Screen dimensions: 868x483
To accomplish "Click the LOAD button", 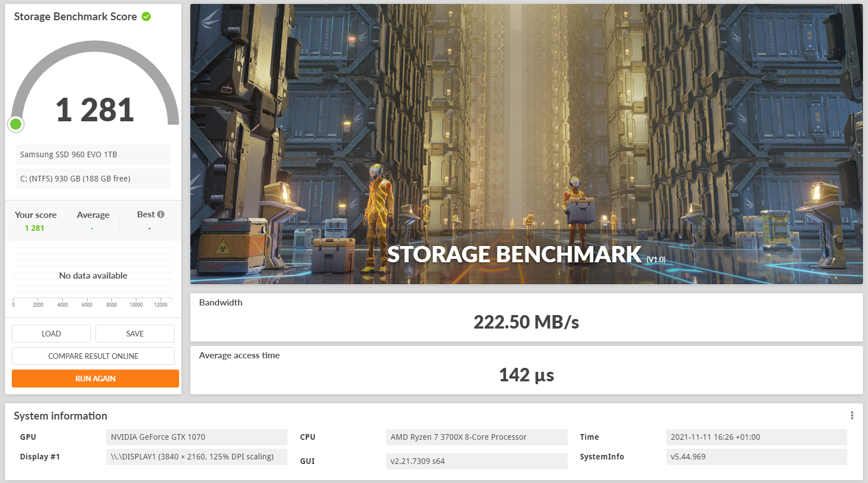I will point(51,333).
